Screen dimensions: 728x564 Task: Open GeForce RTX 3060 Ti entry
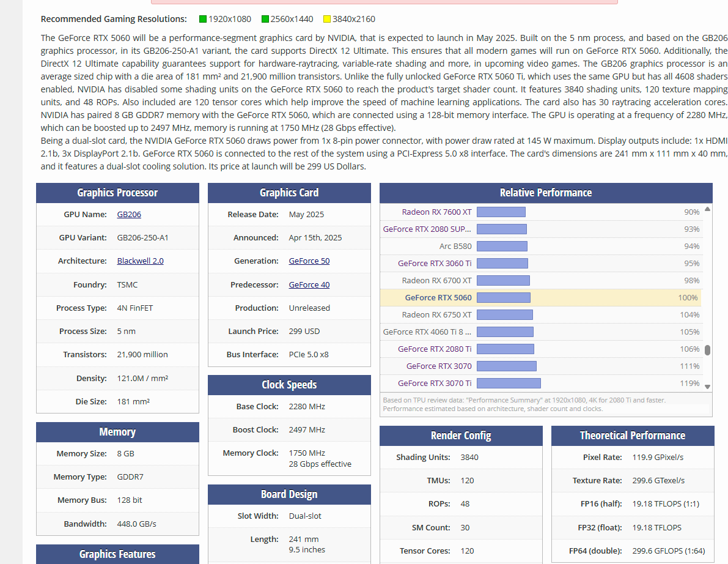(x=435, y=264)
